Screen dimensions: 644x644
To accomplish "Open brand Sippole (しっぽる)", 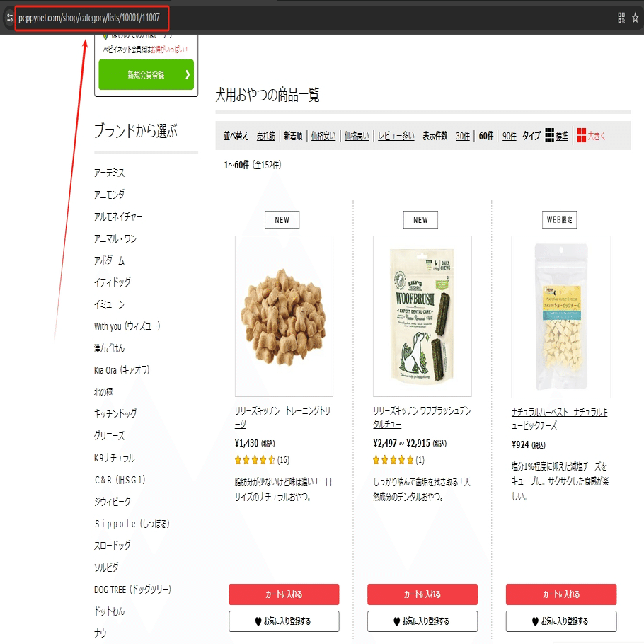I will coord(132,524).
